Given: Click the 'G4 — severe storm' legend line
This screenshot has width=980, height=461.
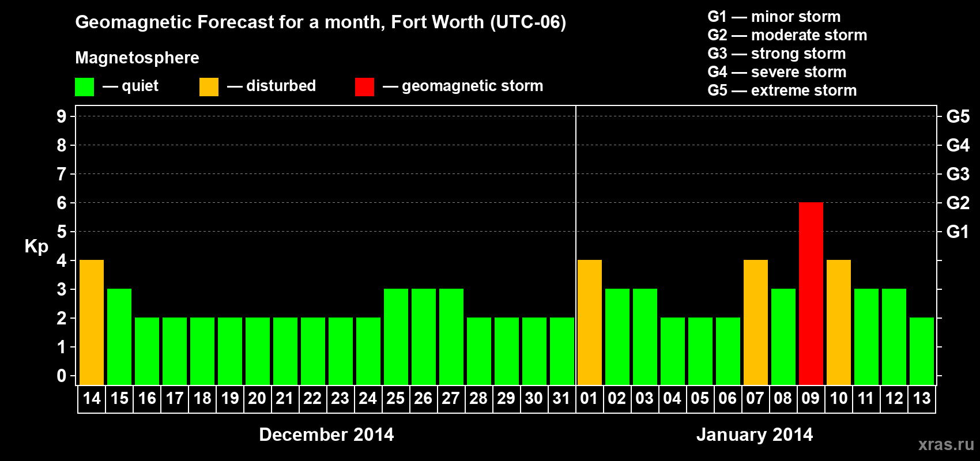Looking at the screenshot, I should tap(777, 72).
